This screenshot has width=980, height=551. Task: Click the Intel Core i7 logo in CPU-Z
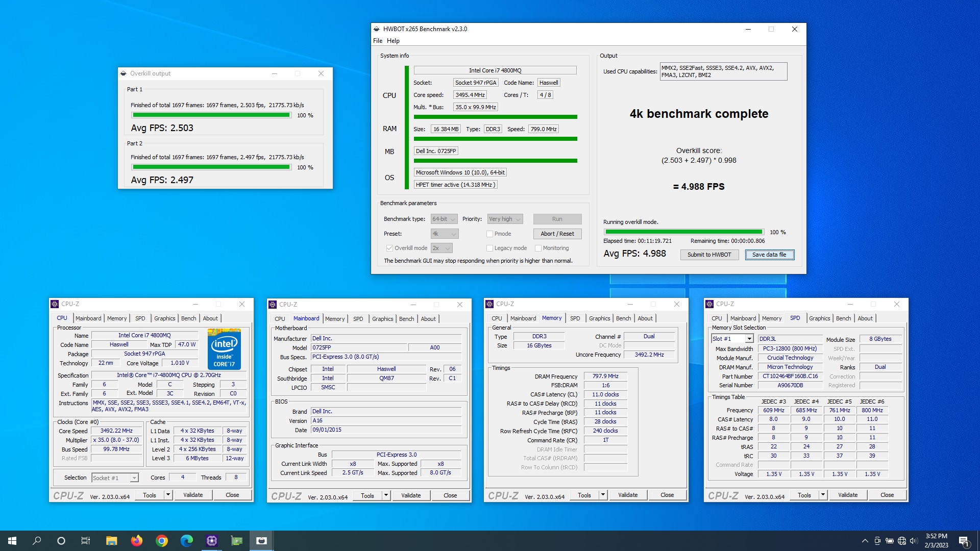click(224, 349)
